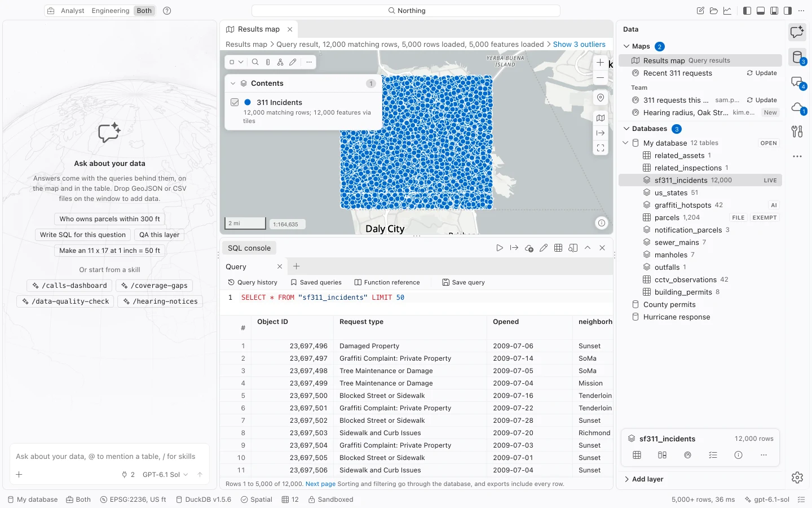
Task: Click the info icon in sf311_incidents card
Action: point(738,455)
